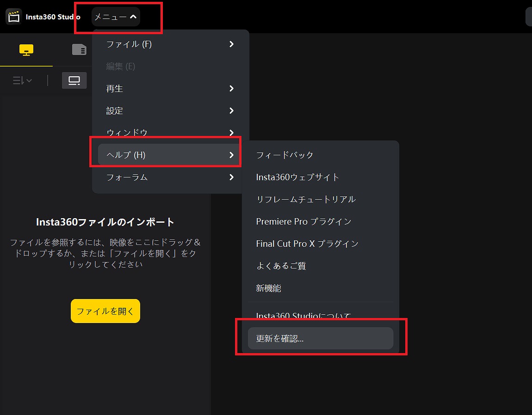Image resolution: width=532 pixels, height=415 pixels.
Task: Switch to the SD card tab
Action: tap(80, 50)
